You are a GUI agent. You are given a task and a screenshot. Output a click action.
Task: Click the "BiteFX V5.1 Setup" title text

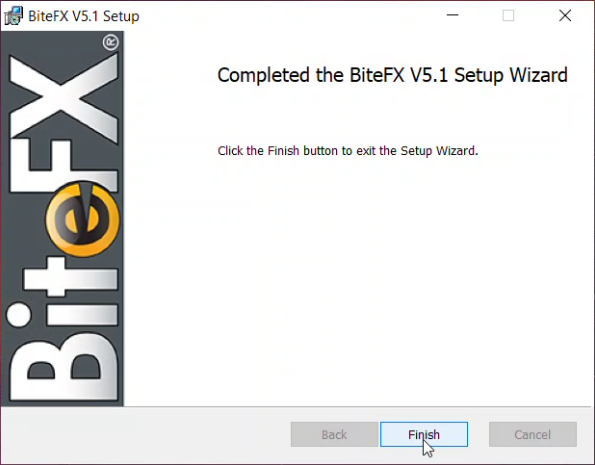84,16
